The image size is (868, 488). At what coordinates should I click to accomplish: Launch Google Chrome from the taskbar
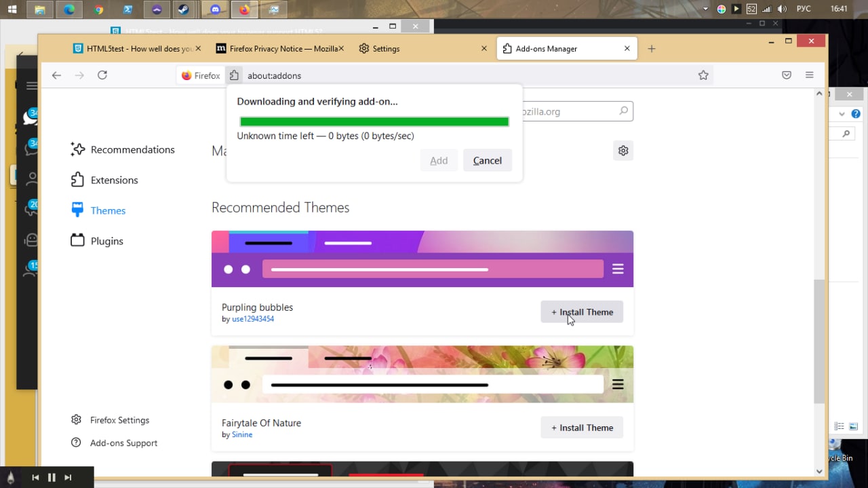pyautogui.click(x=99, y=10)
